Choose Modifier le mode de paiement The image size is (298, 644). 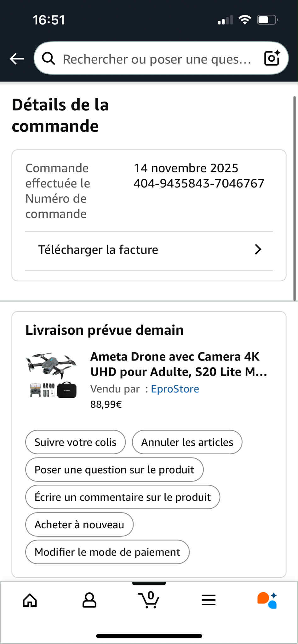pyautogui.click(x=107, y=552)
